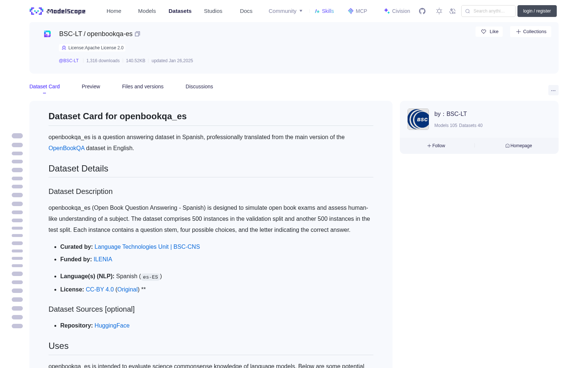Image resolution: width=588 pixels, height=368 pixels.
Task: Open the Models section
Action: pos(147,11)
